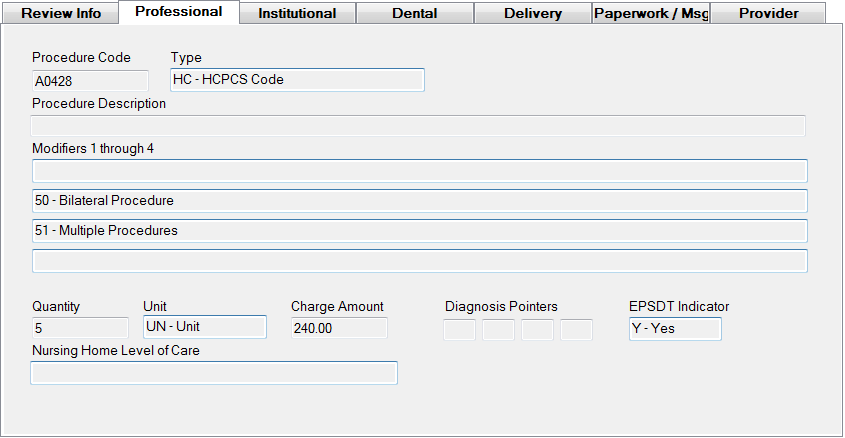
Task: Click the Procedure Description field
Action: point(418,126)
